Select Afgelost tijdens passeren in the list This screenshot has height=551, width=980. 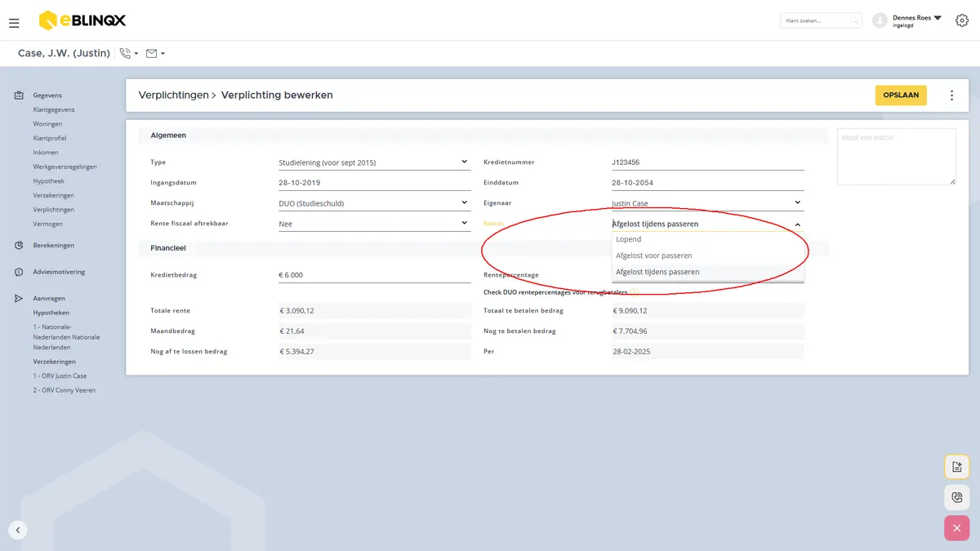708,272
